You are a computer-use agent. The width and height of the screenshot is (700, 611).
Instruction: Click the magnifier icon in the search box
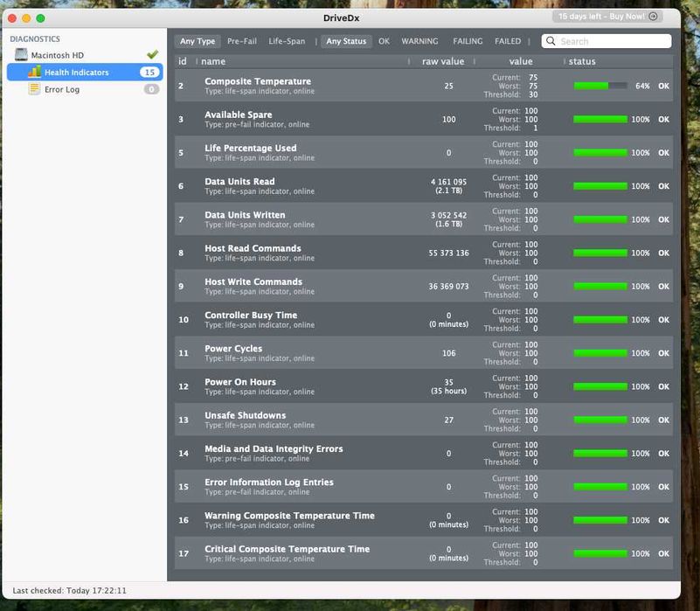[x=551, y=41]
